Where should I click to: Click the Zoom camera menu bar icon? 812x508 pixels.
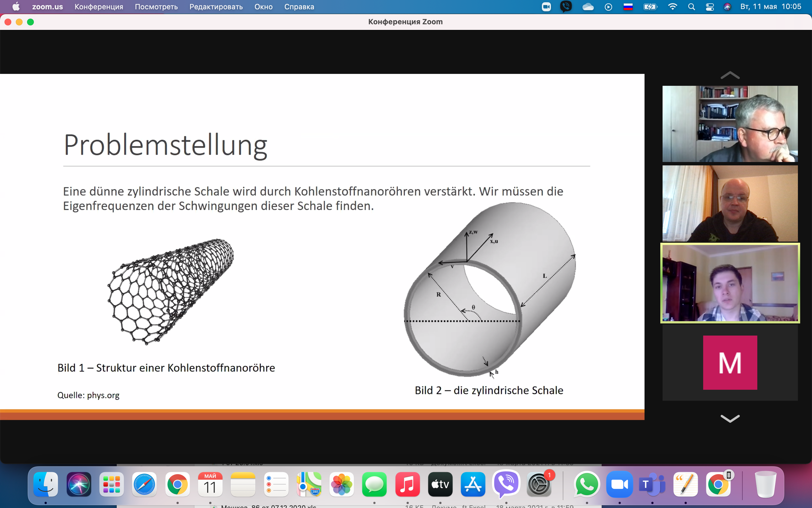point(546,7)
